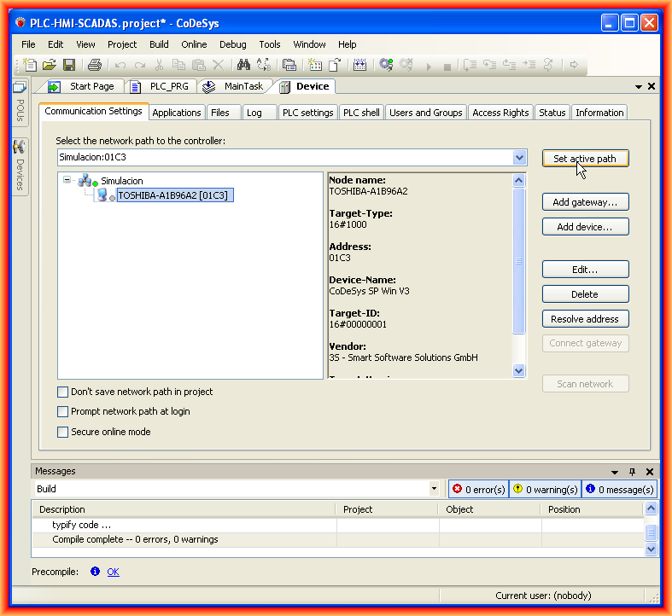Select TOSHIBA-A1B96A2 device in tree
672x616 pixels.
(x=174, y=195)
